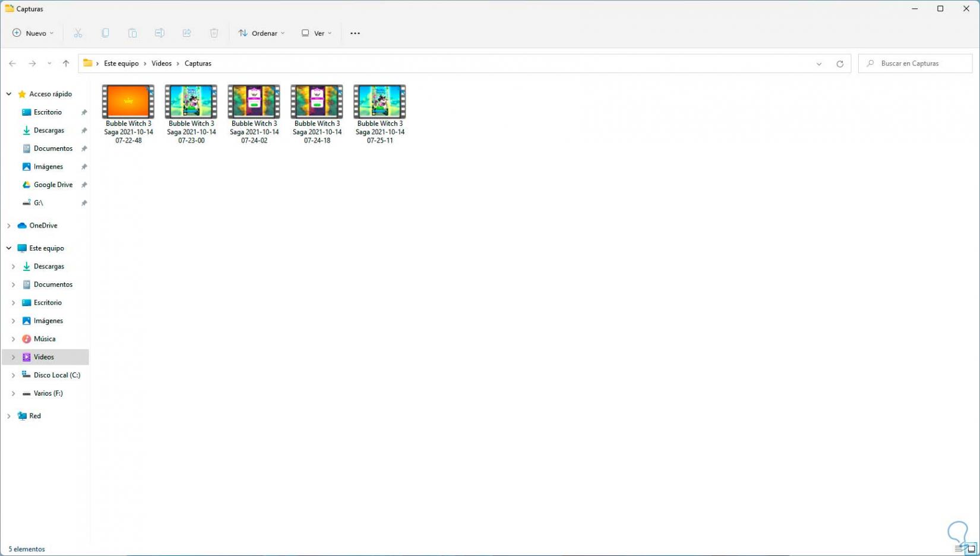Select Escritorio in quick access
Image resolution: width=980 pixels, height=556 pixels.
coord(48,112)
